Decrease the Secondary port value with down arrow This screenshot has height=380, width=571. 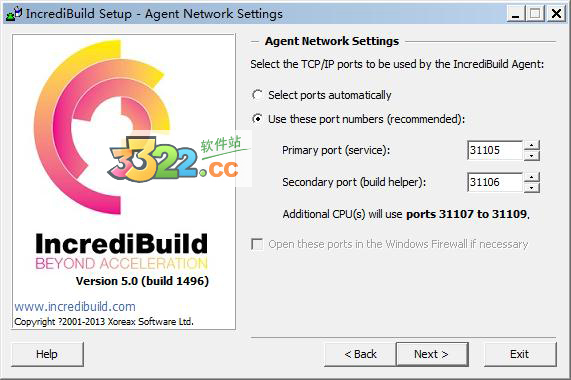pyautogui.click(x=532, y=188)
